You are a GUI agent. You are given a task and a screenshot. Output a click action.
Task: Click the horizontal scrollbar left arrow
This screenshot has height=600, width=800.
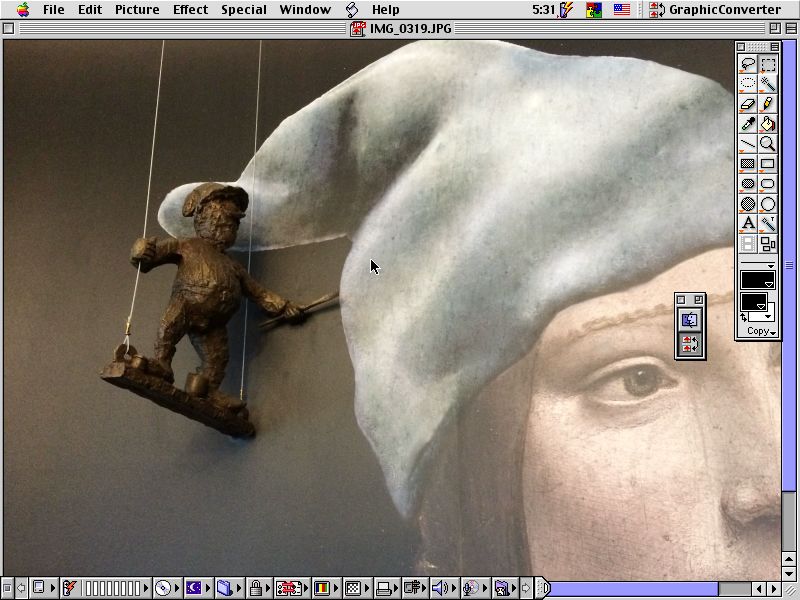coord(760,589)
